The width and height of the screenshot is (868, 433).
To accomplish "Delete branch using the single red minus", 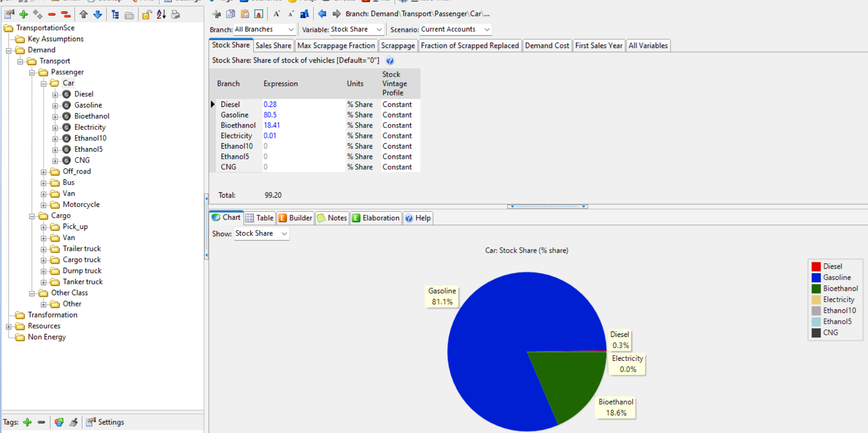I will [51, 14].
